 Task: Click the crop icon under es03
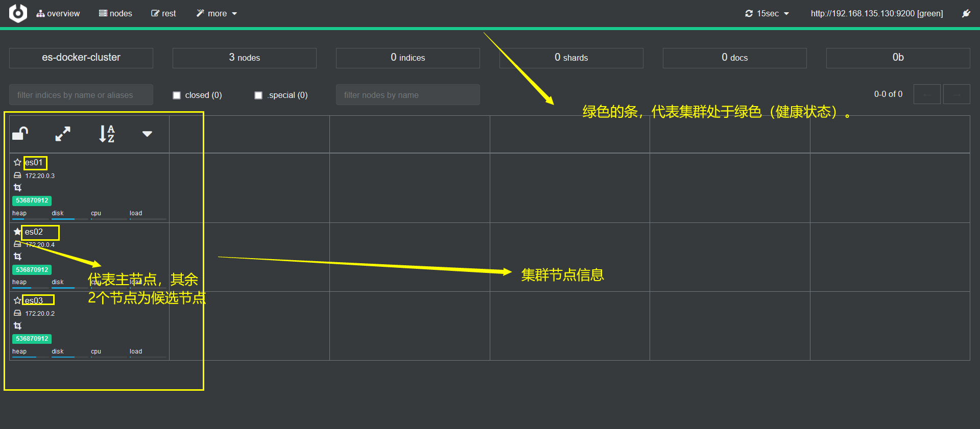tap(17, 325)
